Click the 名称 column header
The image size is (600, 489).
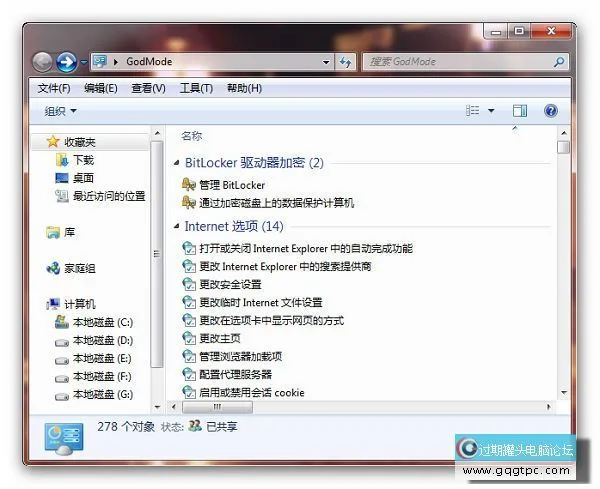click(x=191, y=136)
